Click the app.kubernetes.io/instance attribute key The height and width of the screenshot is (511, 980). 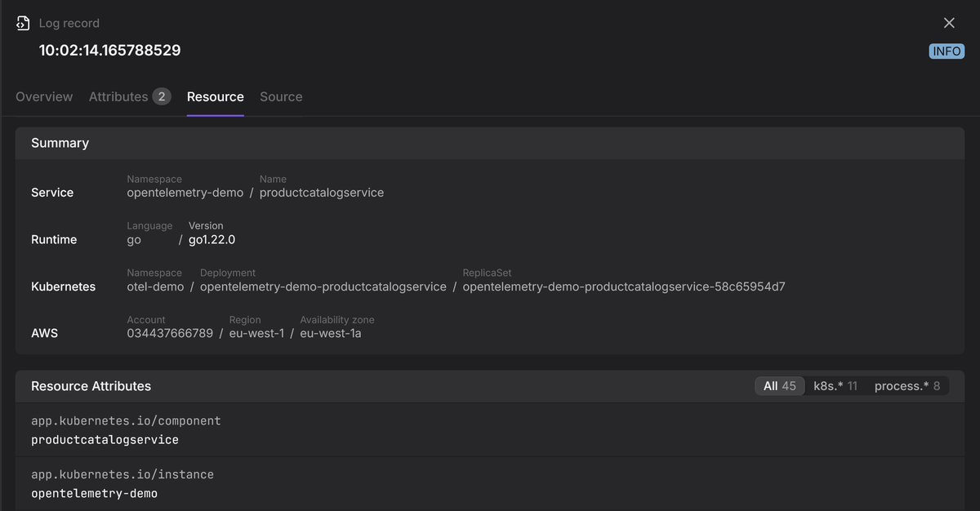click(x=122, y=474)
